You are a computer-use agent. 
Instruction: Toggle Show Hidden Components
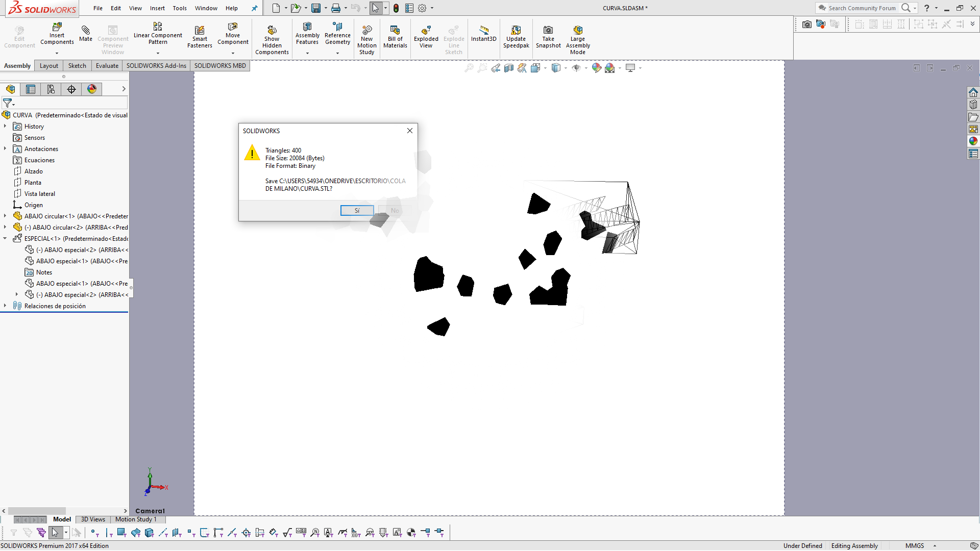[x=272, y=31]
